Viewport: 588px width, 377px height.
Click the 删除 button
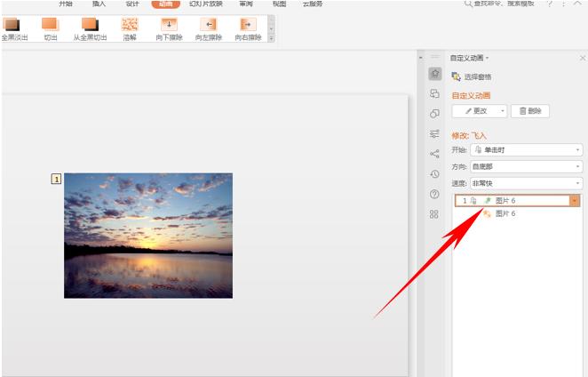click(530, 111)
